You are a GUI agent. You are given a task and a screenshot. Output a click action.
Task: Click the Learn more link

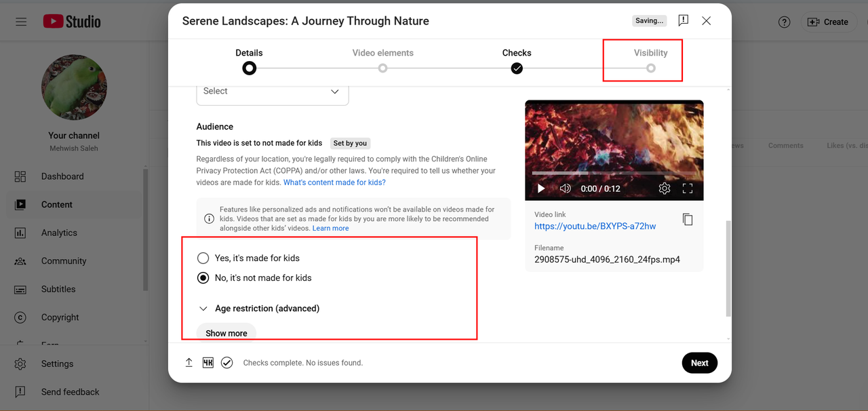(x=330, y=229)
